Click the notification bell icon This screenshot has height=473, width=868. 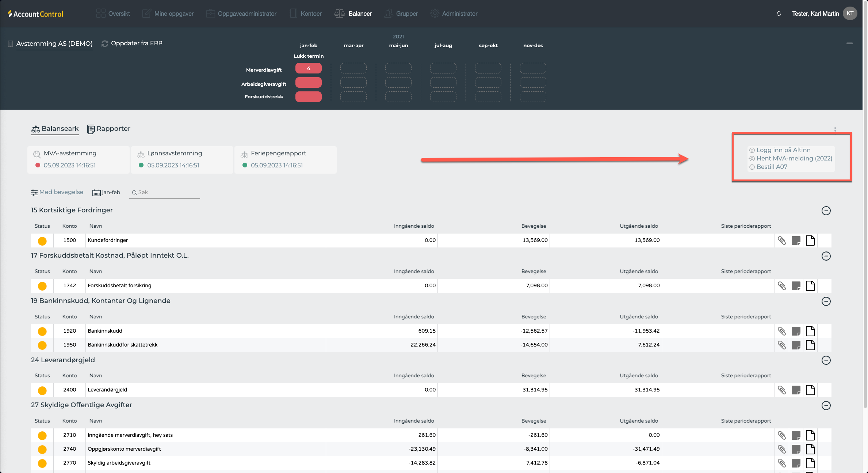[779, 14]
